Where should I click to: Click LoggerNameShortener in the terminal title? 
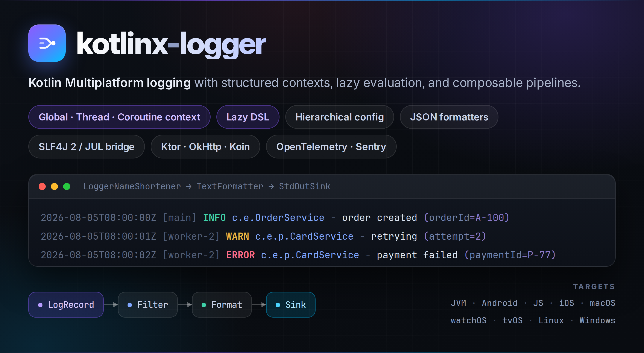(x=132, y=187)
